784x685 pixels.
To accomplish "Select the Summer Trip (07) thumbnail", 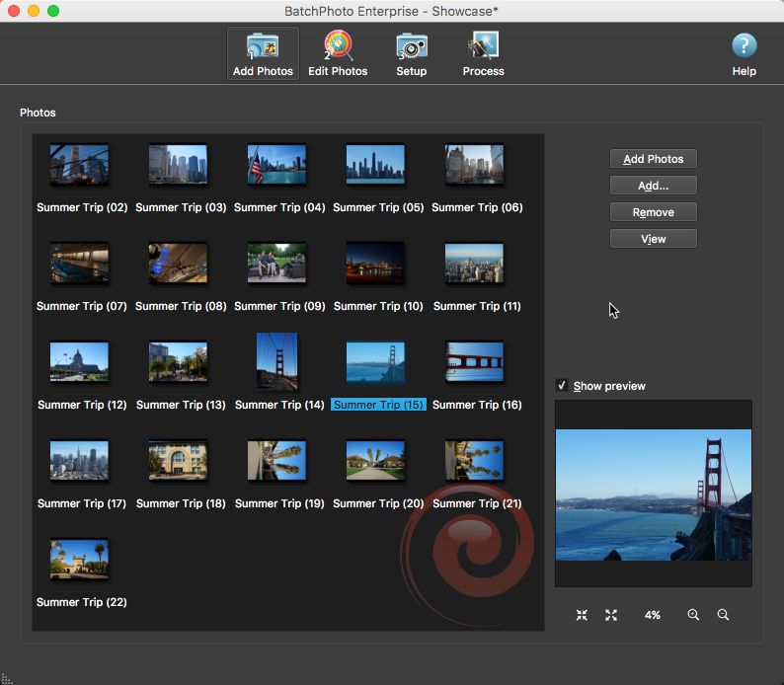I will tap(80, 263).
